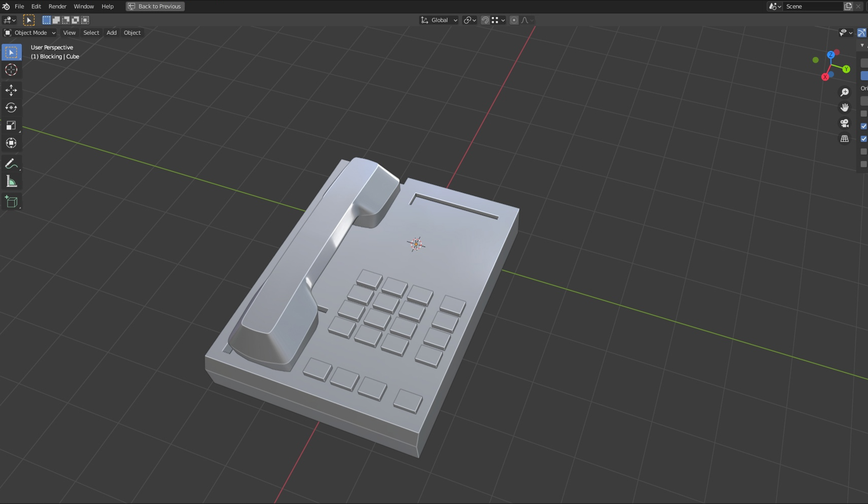The width and height of the screenshot is (868, 504).
Task: Open the Render menu
Action: 57,6
